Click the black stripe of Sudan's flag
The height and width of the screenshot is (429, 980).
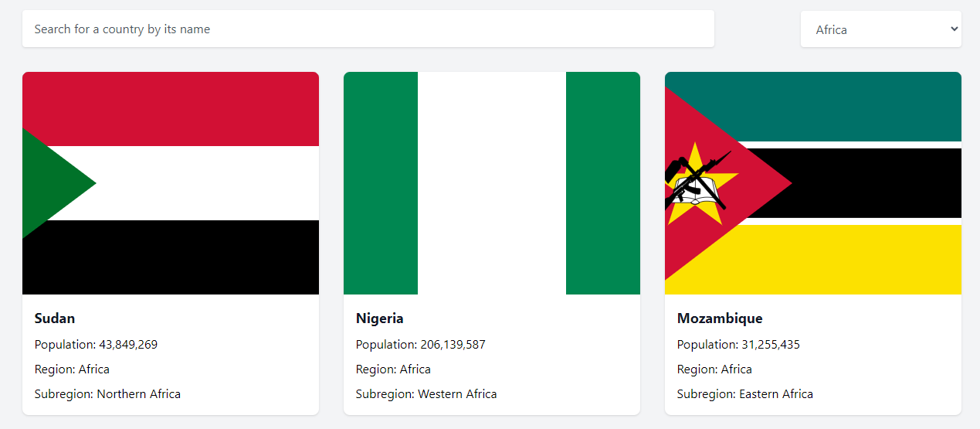pyautogui.click(x=171, y=257)
